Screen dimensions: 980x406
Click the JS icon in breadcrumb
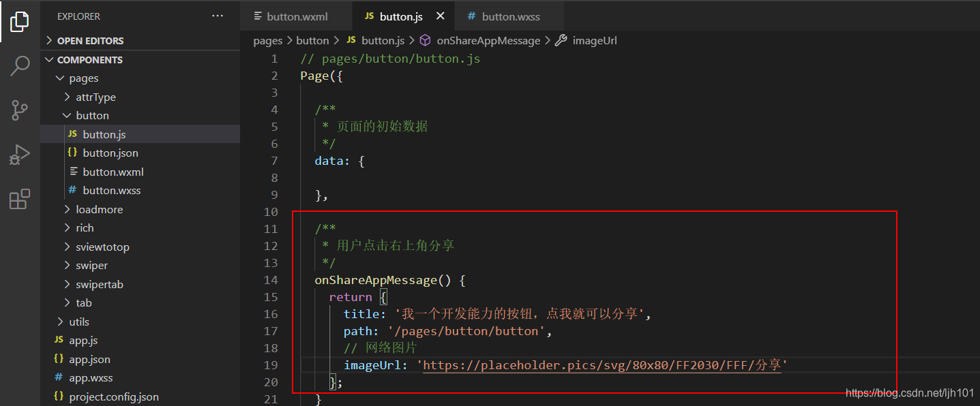(x=351, y=40)
